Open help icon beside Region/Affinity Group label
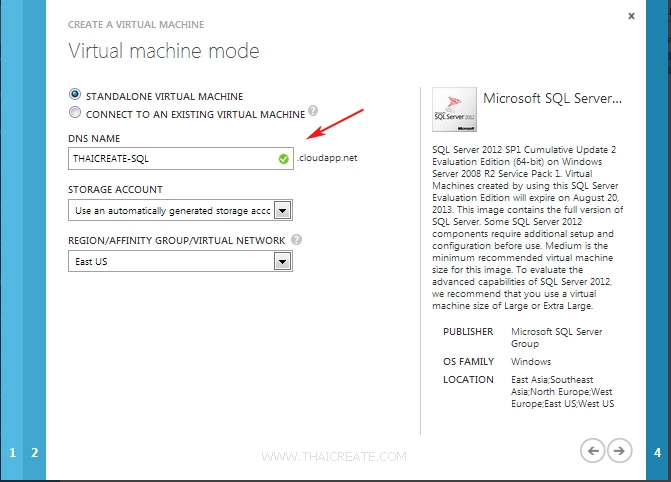Screen dimensions: 671x482 click(296, 240)
